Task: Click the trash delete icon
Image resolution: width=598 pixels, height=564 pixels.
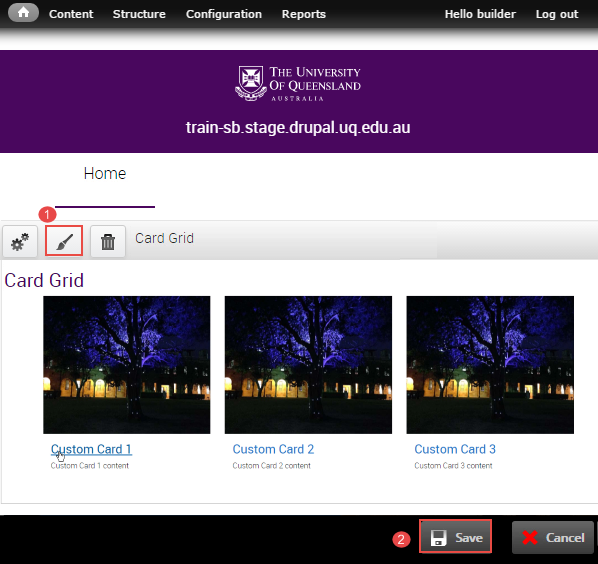Action: click(108, 241)
